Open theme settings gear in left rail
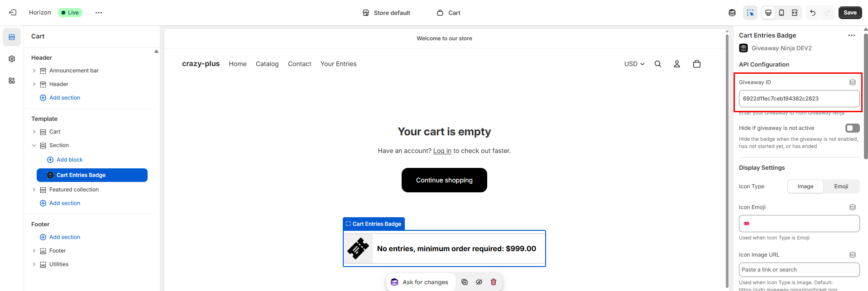 tap(12, 59)
